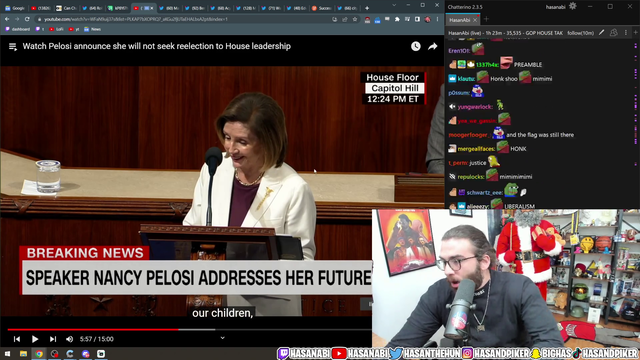The image size is (640, 360).
Task: Expand the chevron below the video progress bar
Action: point(222,338)
